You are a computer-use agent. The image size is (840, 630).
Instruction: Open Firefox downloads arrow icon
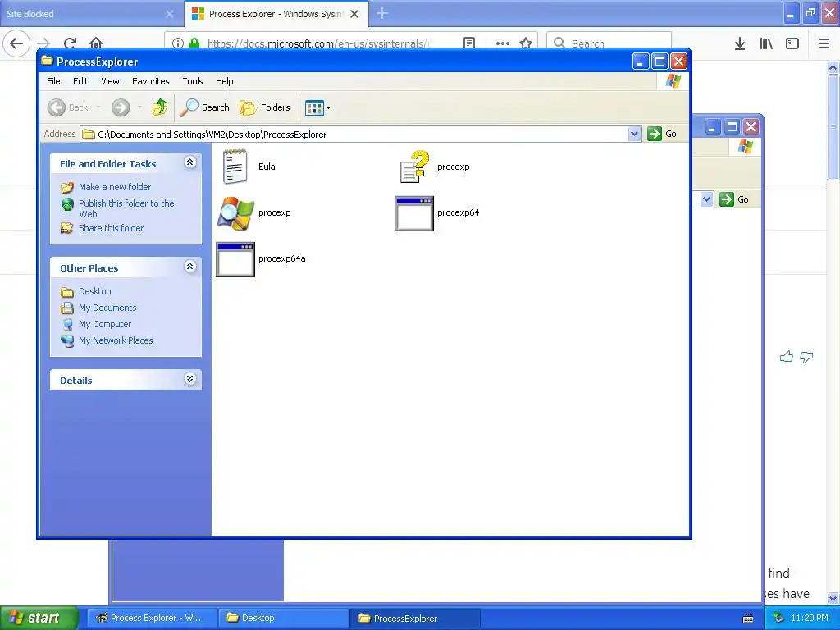(740, 44)
